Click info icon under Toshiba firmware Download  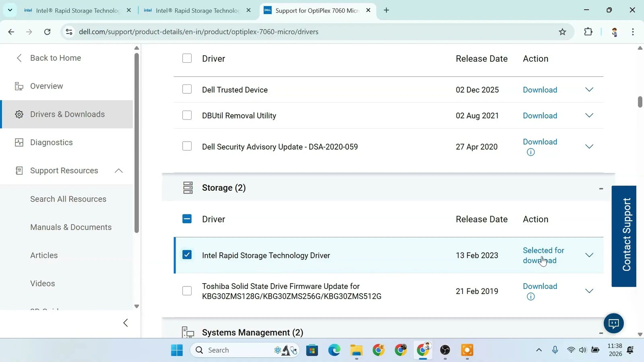point(530,296)
